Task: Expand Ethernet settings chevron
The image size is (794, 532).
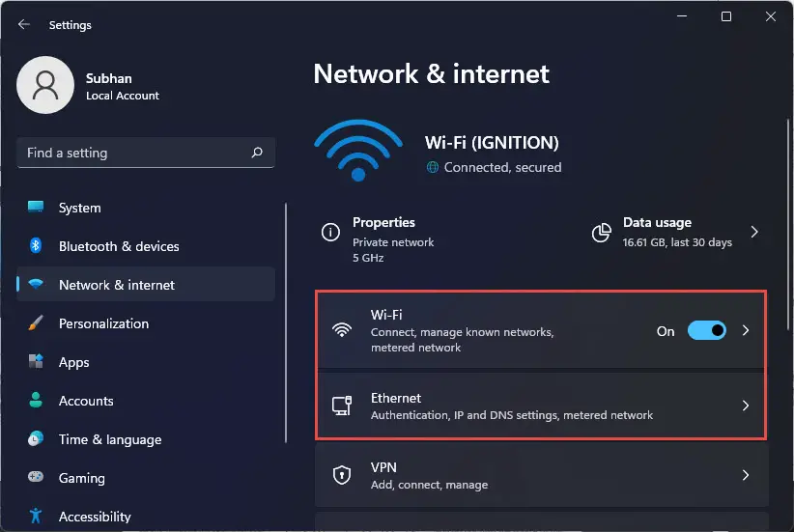Action: (746, 406)
